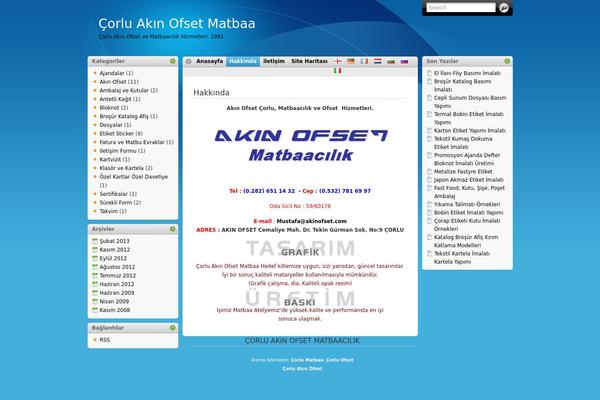The width and height of the screenshot is (600, 400).
Task: Focus the Search input field
Action: coord(461,7)
